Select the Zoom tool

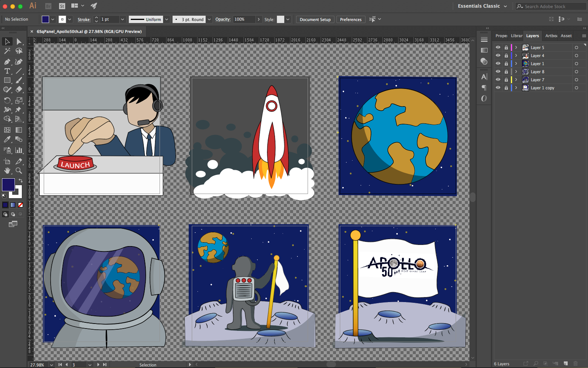(x=19, y=171)
